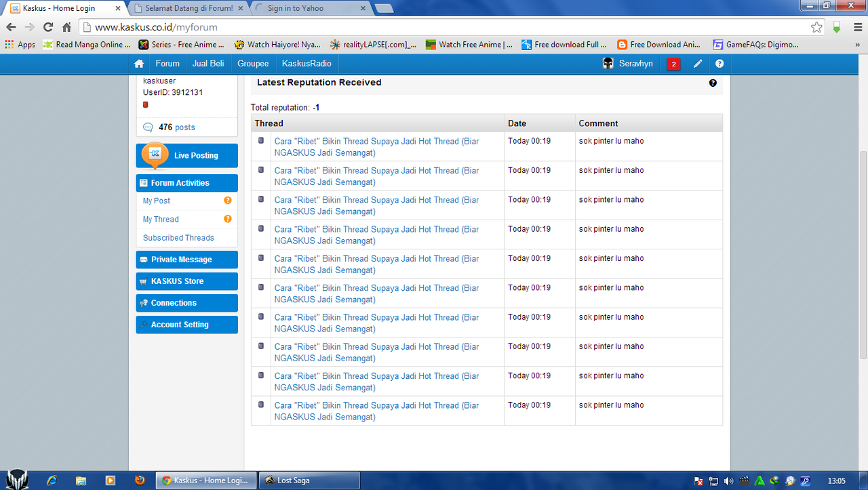This screenshot has height=490, width=868.
Task: Switch to Sign in to Yahoo tab
Action: 309,8
